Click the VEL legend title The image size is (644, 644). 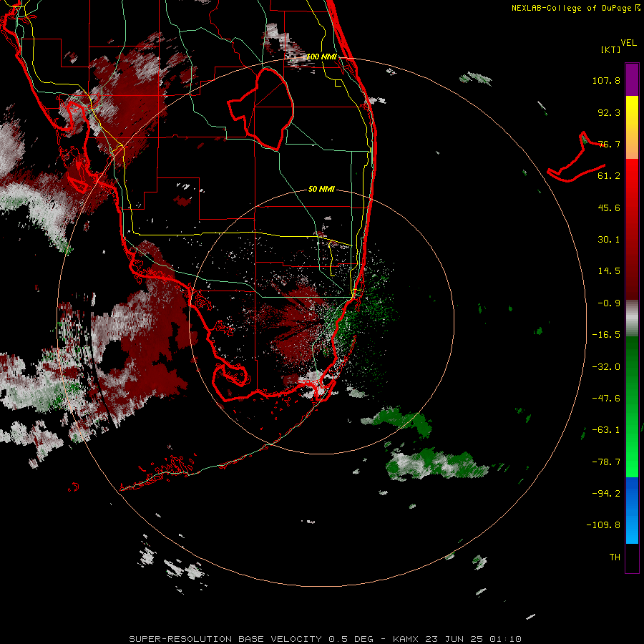[628, 43]
